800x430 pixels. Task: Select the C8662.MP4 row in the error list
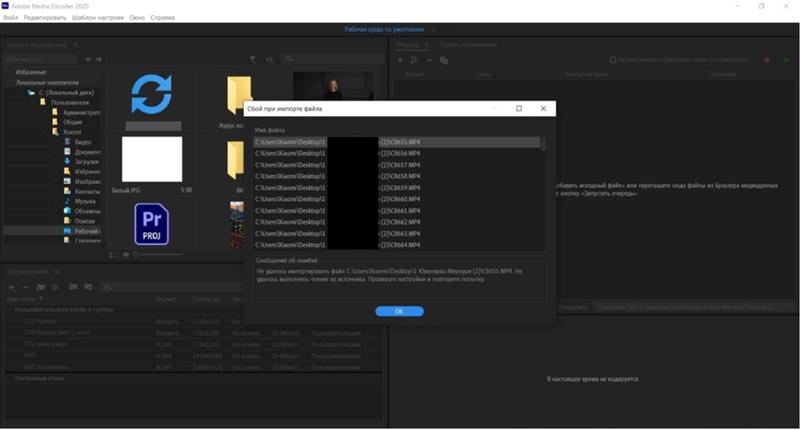(x=396, y=222)
